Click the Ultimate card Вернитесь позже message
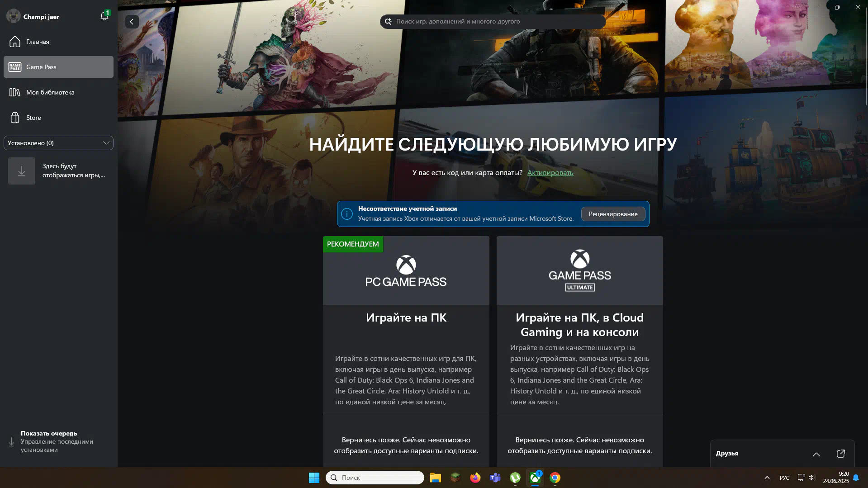The width and height of the screenshot is (868, 488). 579,445
